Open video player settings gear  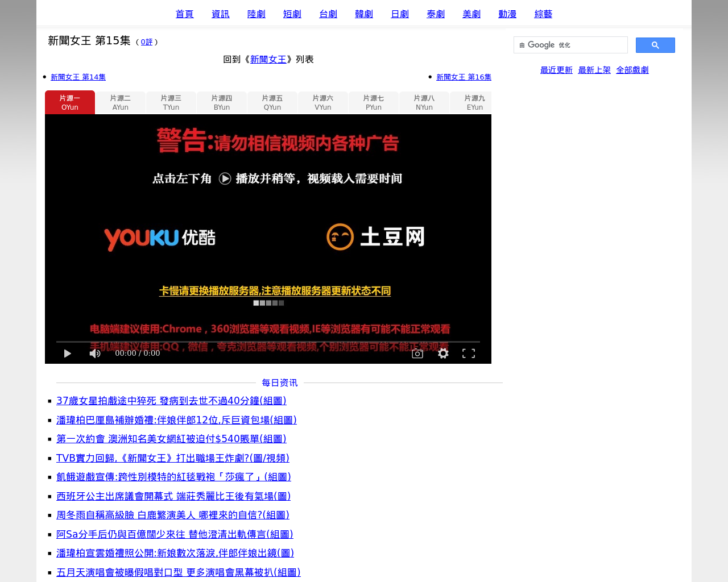coord(443,354)
